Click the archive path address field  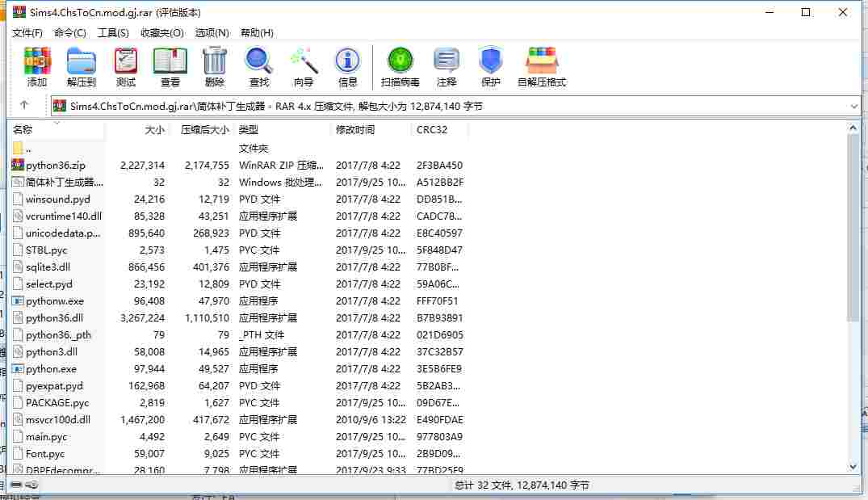point(455,106)
